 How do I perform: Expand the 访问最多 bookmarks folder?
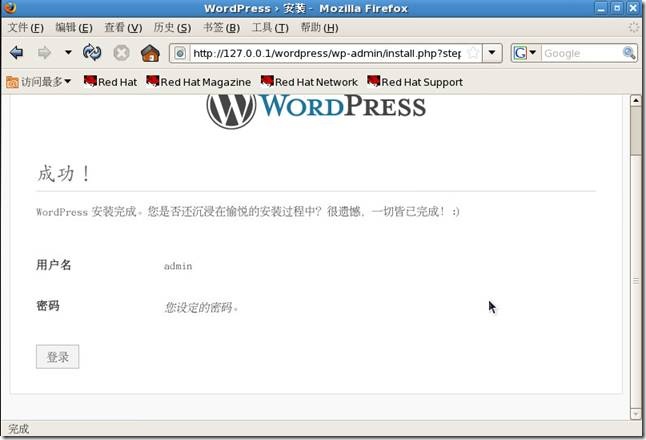tap(38, 82)
